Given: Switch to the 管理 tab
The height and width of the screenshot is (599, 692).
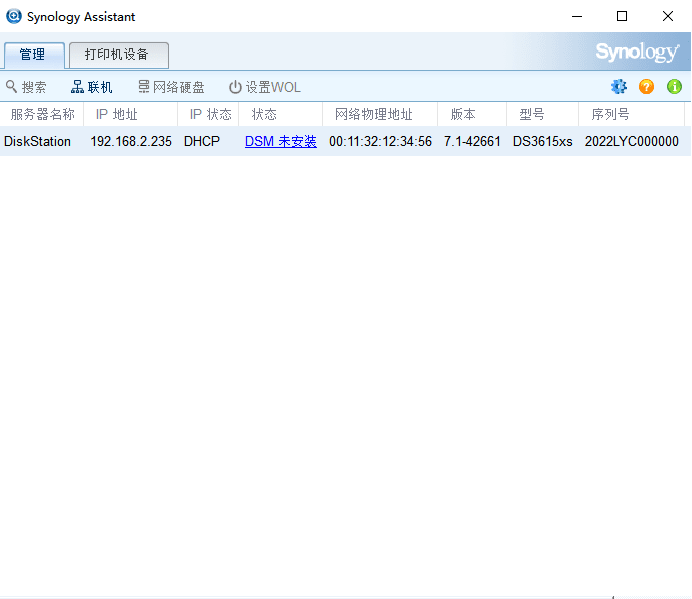Looking at the screenshot, I should click(32, 55).
